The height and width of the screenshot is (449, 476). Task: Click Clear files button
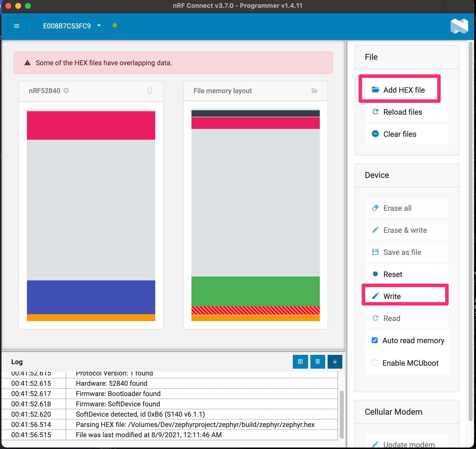click(x=407, y=134)
